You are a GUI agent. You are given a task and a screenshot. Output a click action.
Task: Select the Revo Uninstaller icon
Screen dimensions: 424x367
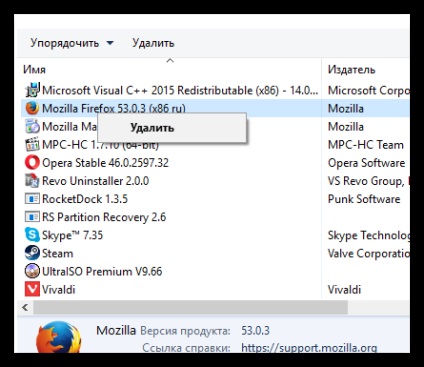coord(32,181)
